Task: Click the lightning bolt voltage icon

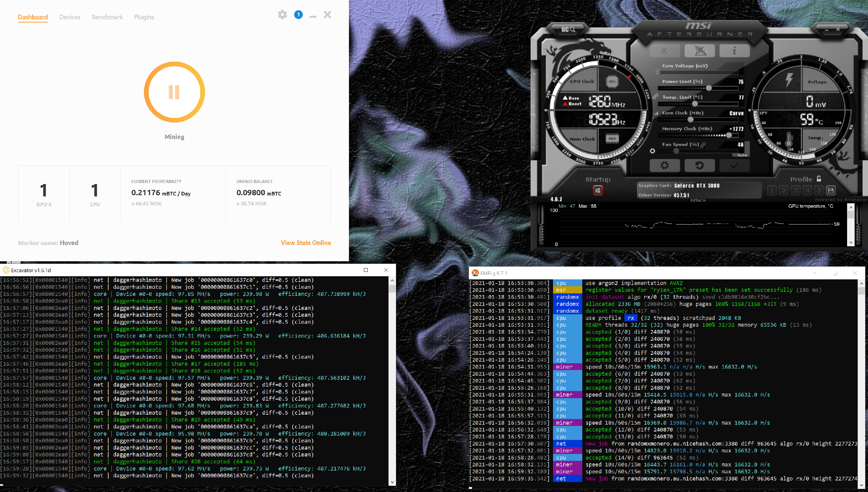Action: pyautogui.click(x=789, y=80)
